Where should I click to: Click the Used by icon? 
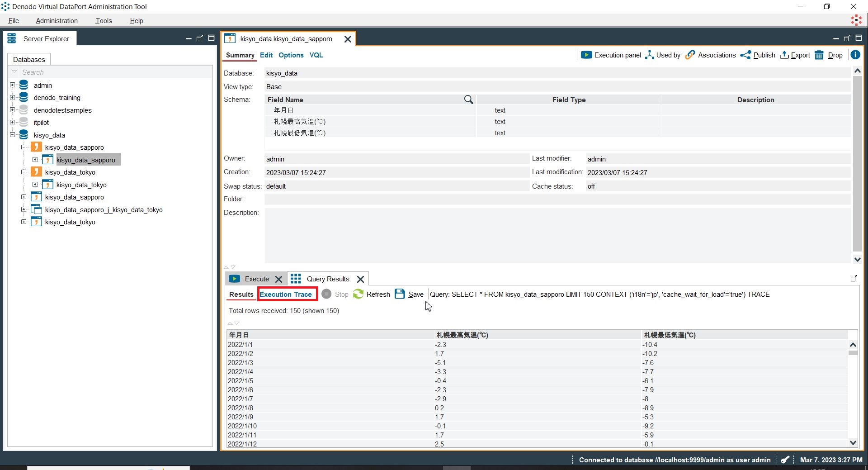tap(650, 55)
